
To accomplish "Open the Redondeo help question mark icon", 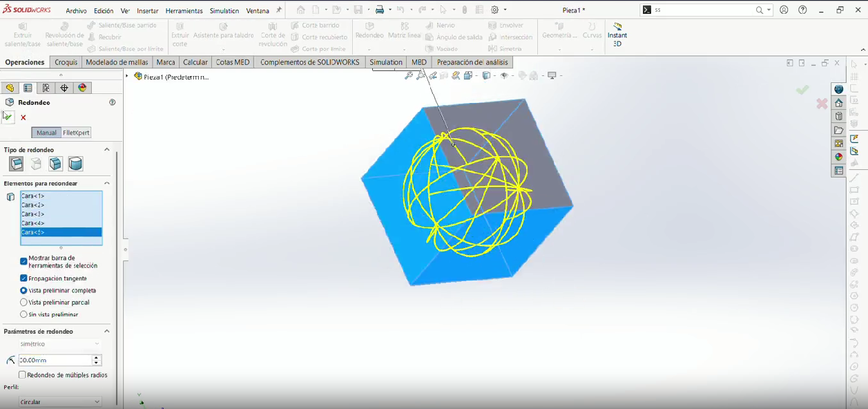I will [x=112, y=102].
